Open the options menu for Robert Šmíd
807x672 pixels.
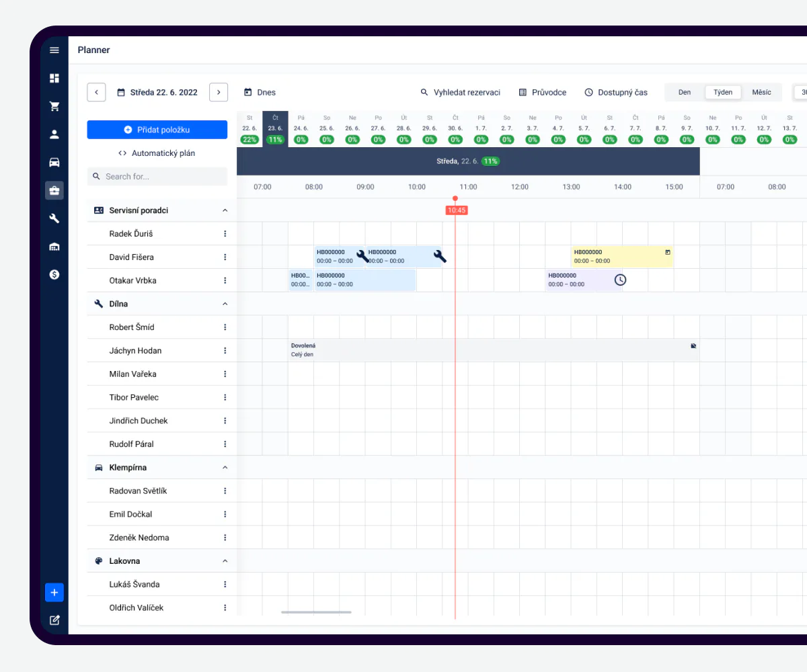(x=225, y=327)
